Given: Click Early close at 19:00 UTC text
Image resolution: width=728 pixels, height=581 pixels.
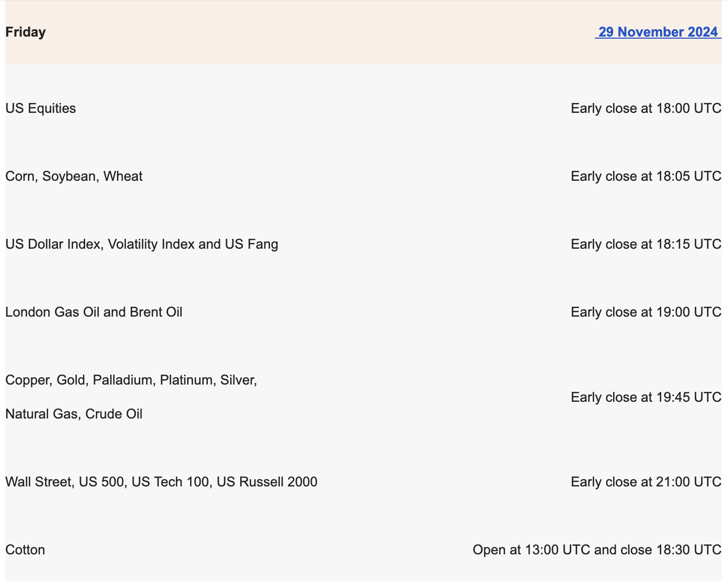Looking at the screenshot, I should [x=646, y=312].
